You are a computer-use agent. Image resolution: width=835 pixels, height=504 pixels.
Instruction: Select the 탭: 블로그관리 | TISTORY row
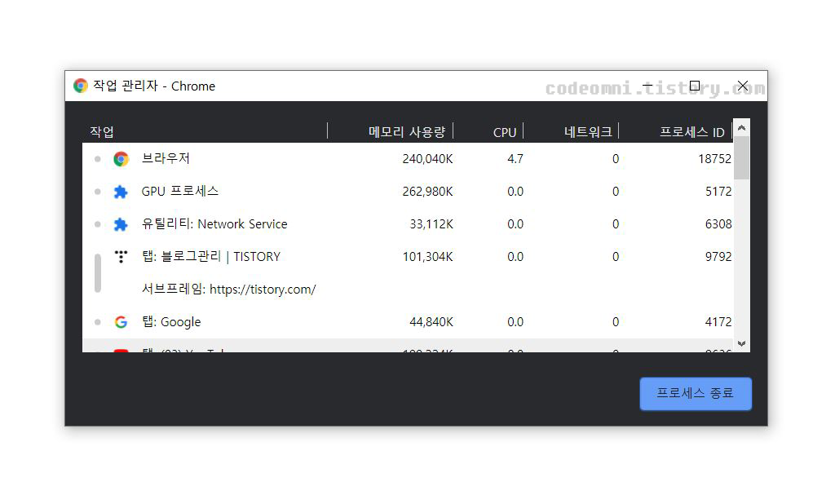point(408,256)
